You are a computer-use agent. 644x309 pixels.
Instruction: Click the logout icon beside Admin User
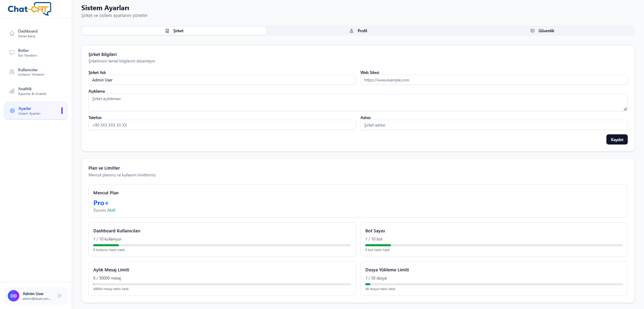tap(60, 296)
